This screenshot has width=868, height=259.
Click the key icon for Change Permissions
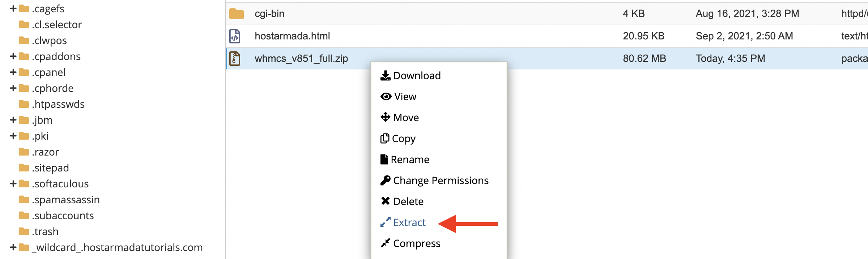385,180
